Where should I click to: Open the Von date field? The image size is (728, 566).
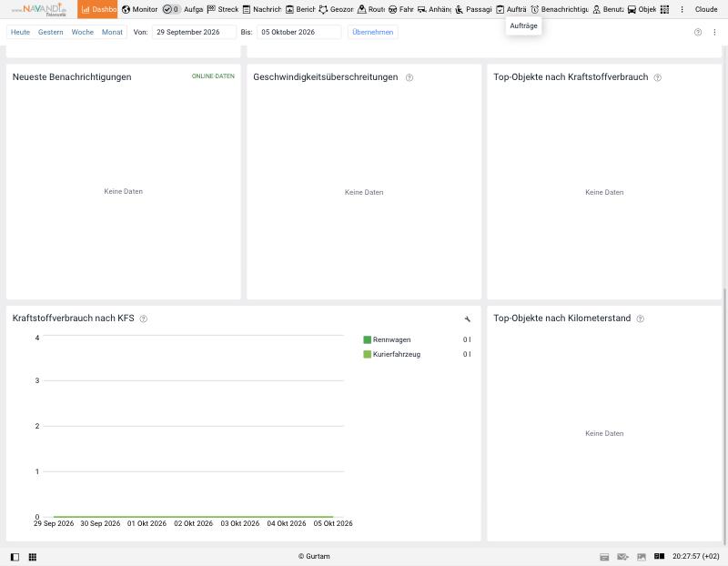coord(194,32)
